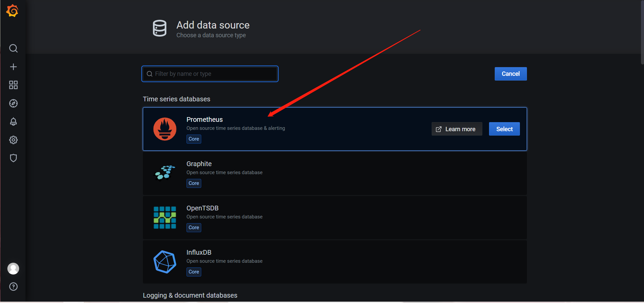Open the Search dashboards icon
The width and height of the screenshot is (644, 303).
[13, 48]
